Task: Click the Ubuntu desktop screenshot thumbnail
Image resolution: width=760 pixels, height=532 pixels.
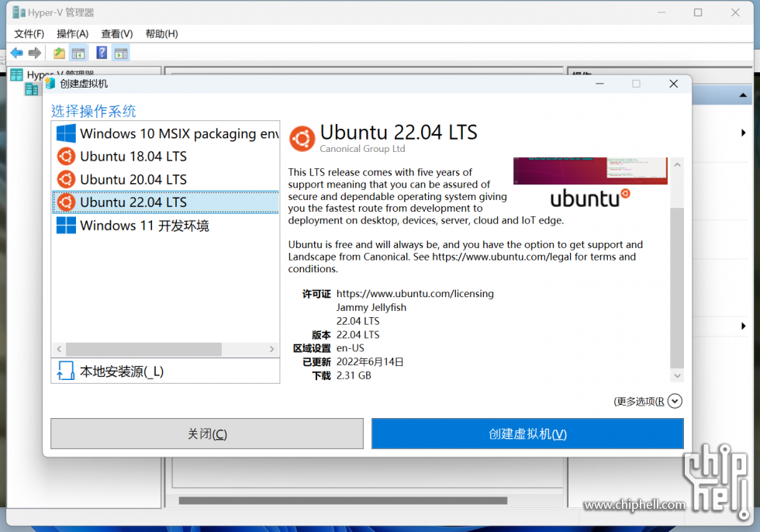Action: click(x=590, y=171)
